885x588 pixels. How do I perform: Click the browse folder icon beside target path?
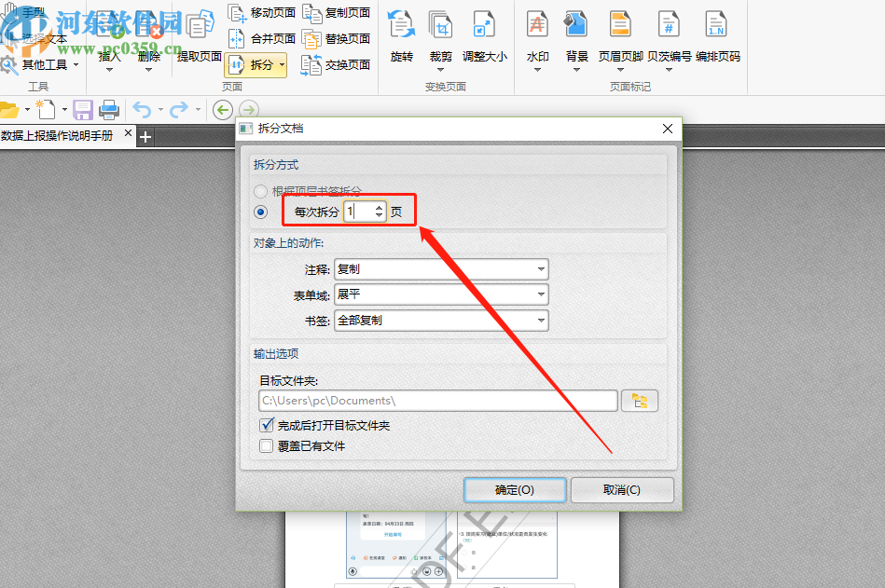tap(640, 400)
